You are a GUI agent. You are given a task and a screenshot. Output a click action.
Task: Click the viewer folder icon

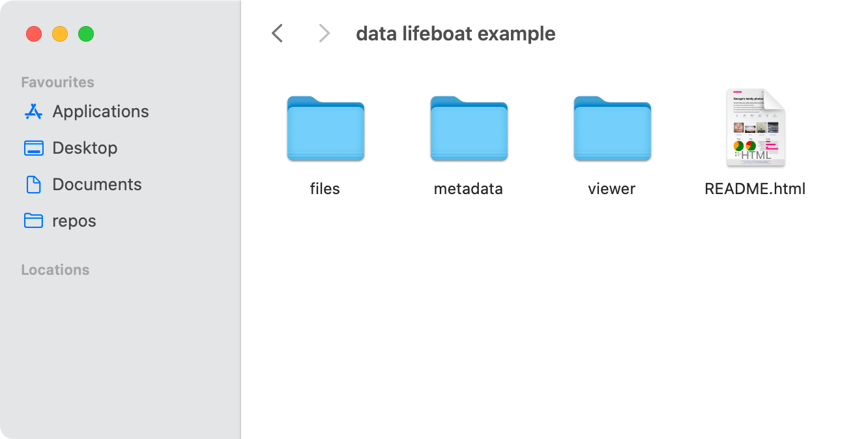click(612, 128)
